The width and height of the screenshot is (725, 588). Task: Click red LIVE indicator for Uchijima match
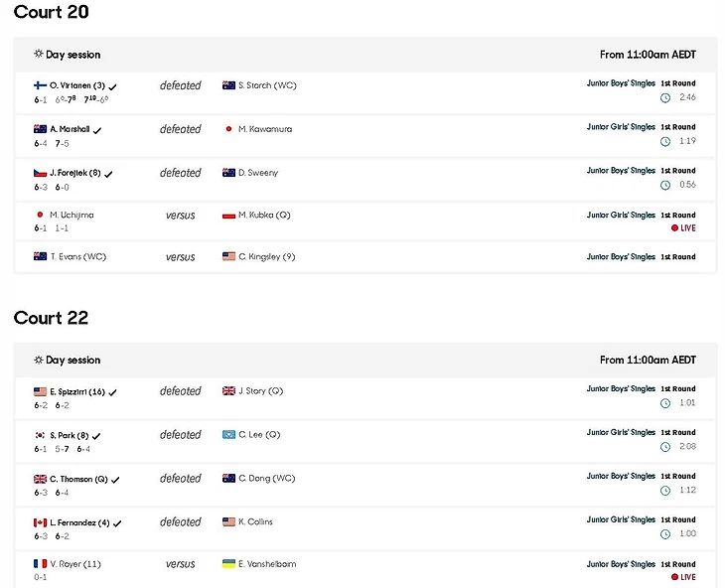pos(682,228)
